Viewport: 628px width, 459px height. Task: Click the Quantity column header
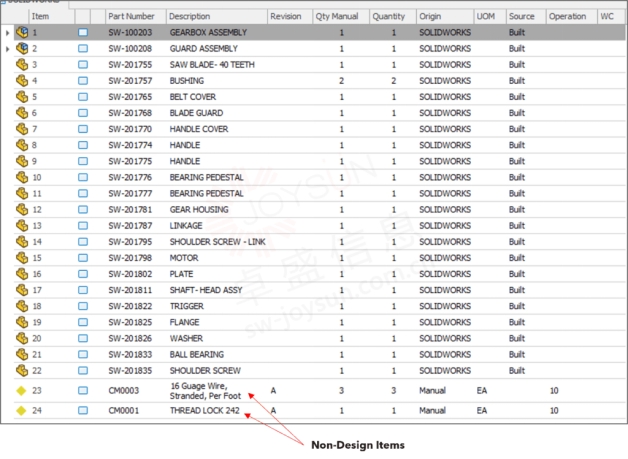pos(393,16)
